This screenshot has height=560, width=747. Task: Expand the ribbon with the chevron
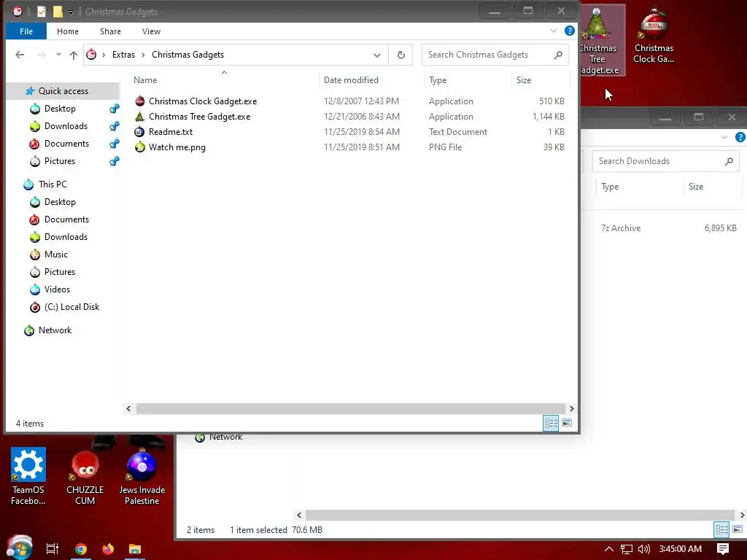tap(554, 31)
